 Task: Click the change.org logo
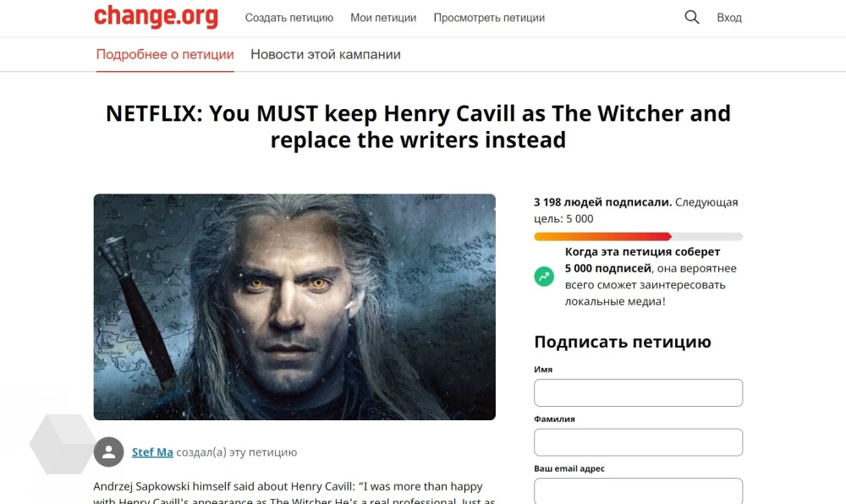tap(156, 17)
